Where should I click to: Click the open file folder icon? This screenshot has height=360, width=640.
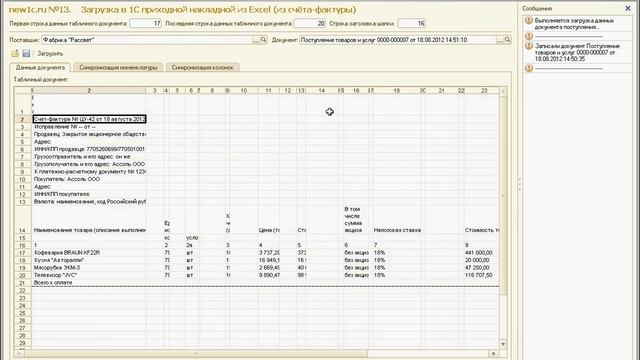point(15,53)
